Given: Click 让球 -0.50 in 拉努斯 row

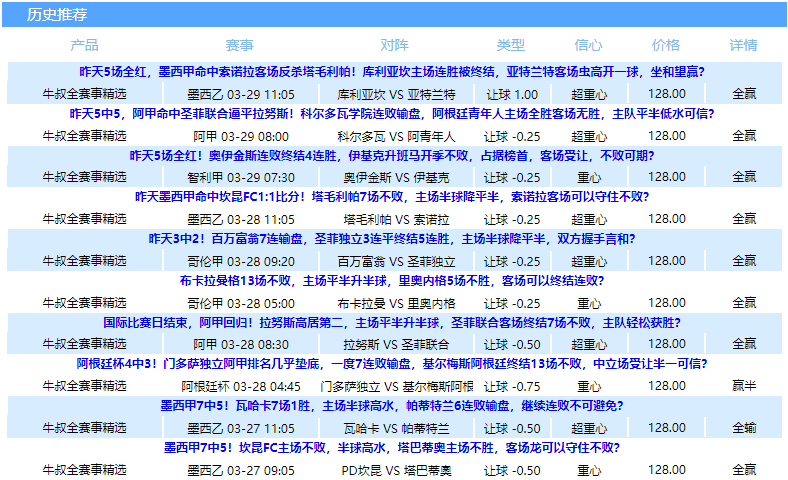Looking at the screenshot, I should click(512, 345).
